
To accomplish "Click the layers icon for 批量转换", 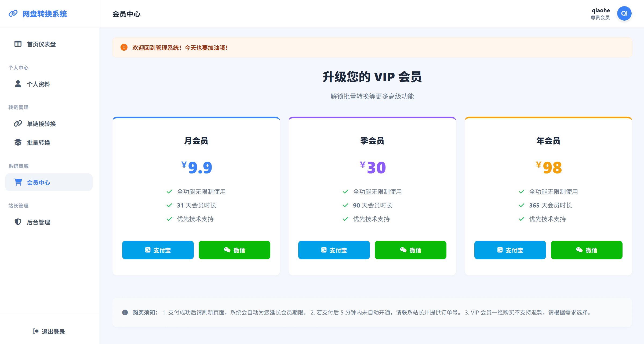I will point(18,142).
